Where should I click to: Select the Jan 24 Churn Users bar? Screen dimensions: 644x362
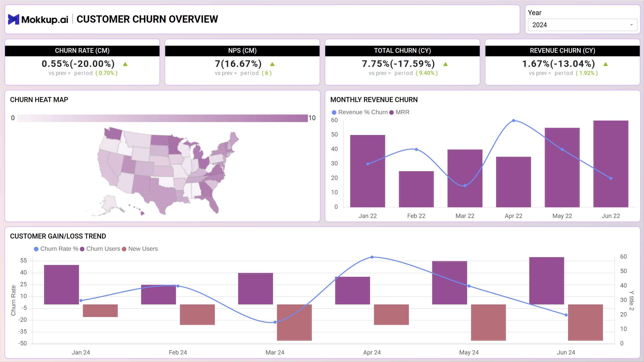click(x=61, y=285)
